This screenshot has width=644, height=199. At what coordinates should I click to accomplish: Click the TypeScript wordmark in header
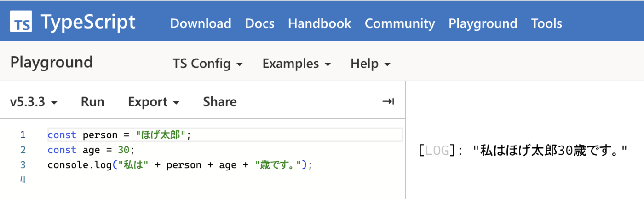88,22
